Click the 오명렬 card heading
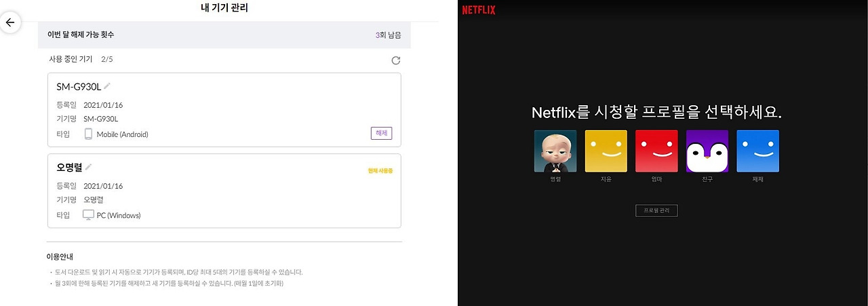This screenshot has width=868, height=306. pyautogui.click(x=69, y=167)
